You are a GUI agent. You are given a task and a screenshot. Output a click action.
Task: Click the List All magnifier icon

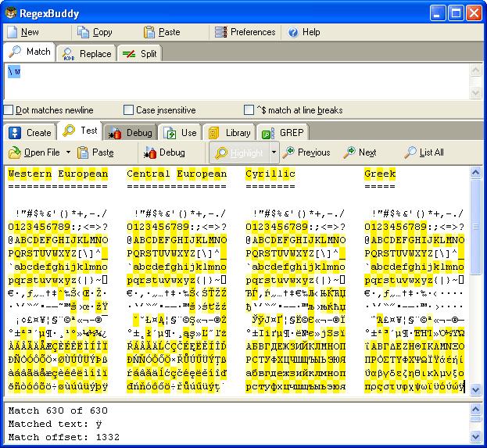(x=410, y=152)
